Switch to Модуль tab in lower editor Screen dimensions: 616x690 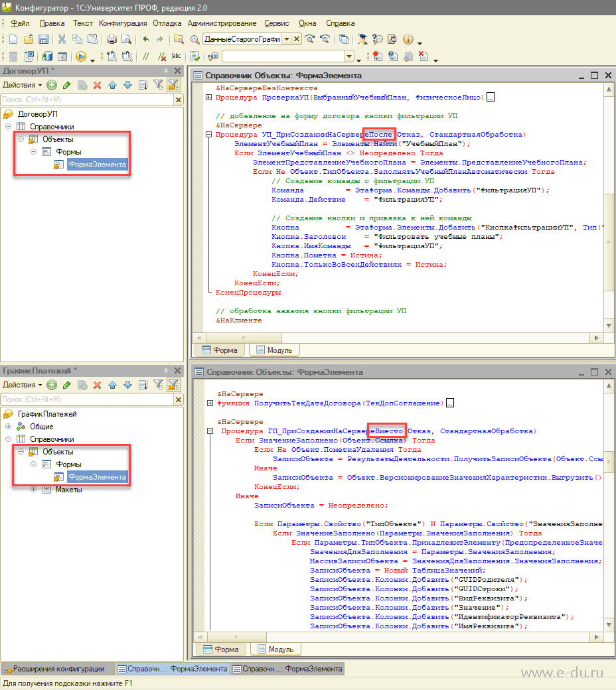click(275, 650)
